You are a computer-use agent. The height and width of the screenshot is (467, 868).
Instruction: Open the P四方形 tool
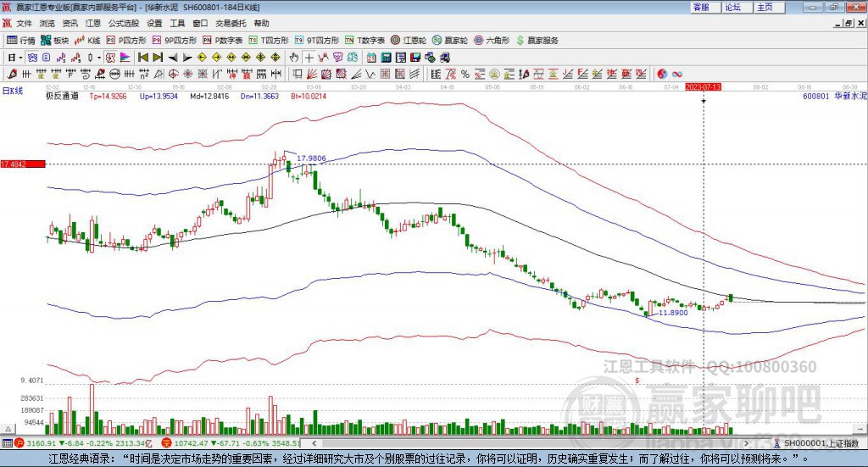126,41
